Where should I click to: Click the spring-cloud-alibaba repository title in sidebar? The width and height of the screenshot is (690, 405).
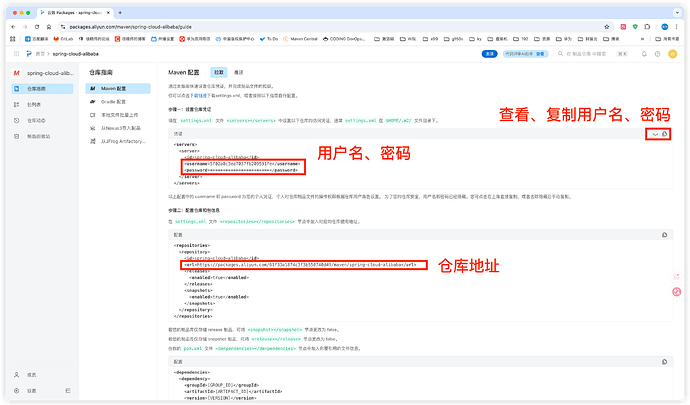(x=50, y=73)
